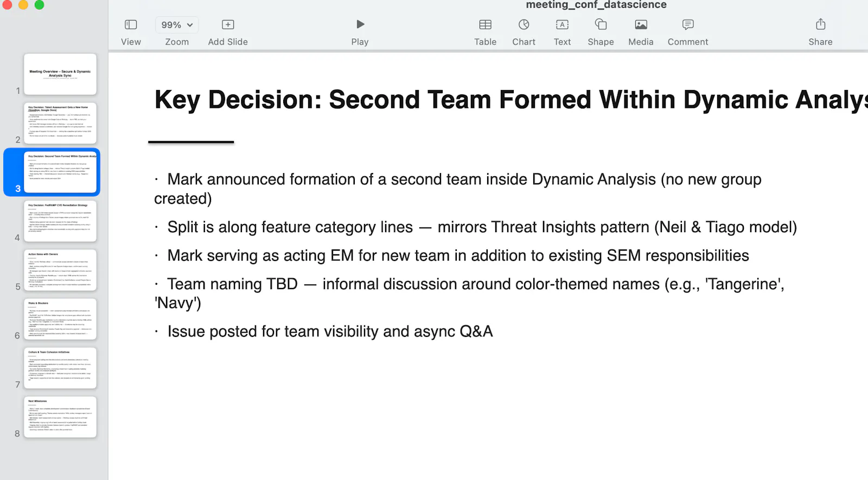Click the Add Slide plus icon
Image resolution: width=868 pixels, height=480 pixels.
click(228, 24)
